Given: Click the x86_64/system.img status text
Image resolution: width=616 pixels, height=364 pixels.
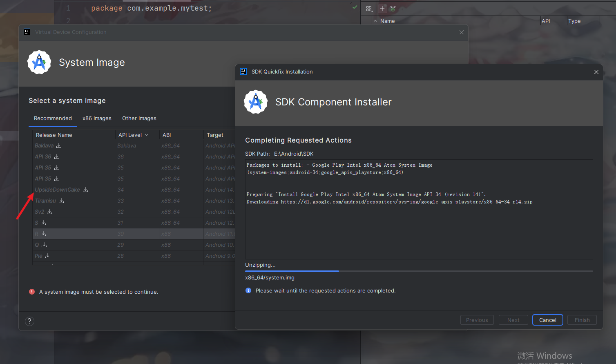Looking at the screenshot, I should pyautogui.click(x=270, y=277).
